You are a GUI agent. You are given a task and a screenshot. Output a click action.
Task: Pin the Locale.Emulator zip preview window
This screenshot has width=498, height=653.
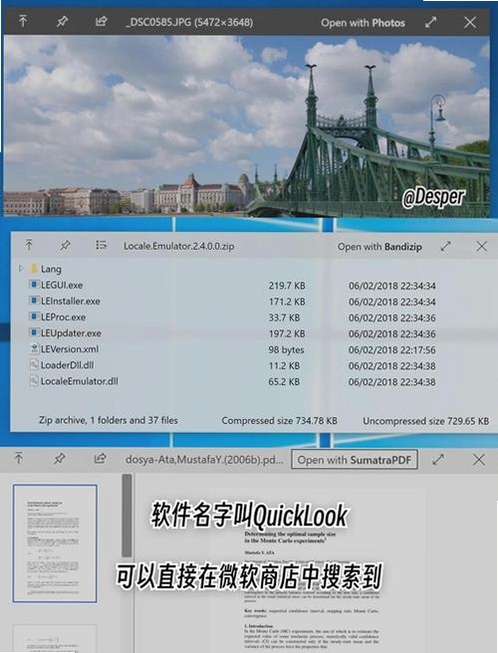[65, 245]
